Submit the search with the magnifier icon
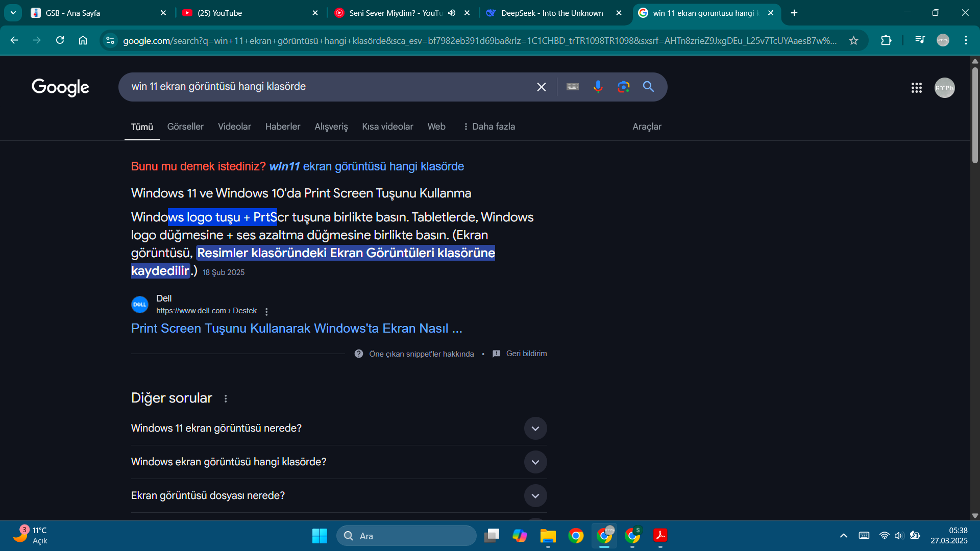 click(x=648, y=87)
